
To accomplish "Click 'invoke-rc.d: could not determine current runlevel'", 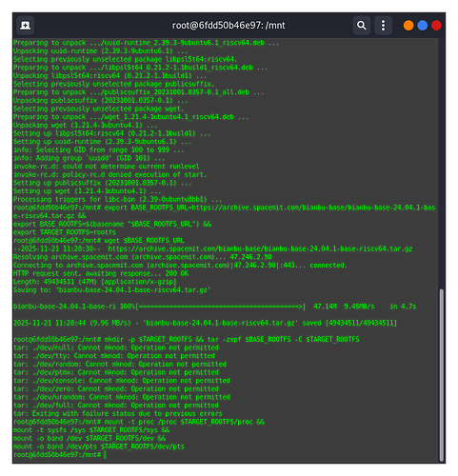I will [107, 167].
